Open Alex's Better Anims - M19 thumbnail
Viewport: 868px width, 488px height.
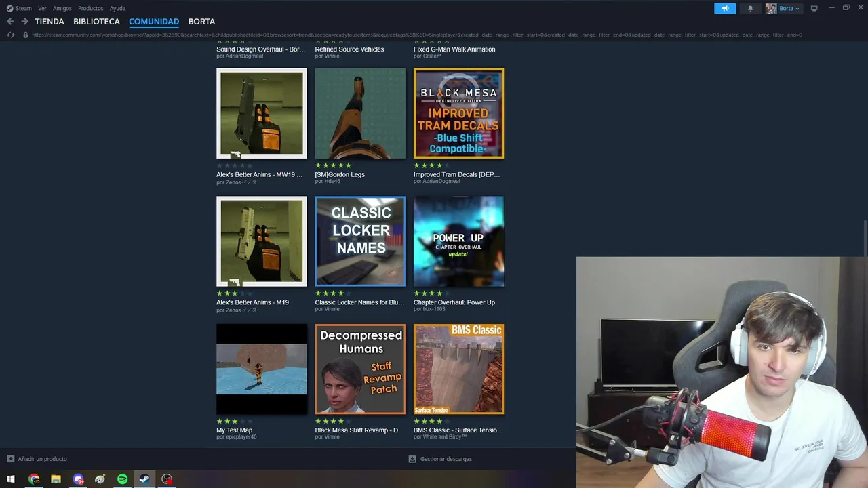tap(262, 241)
